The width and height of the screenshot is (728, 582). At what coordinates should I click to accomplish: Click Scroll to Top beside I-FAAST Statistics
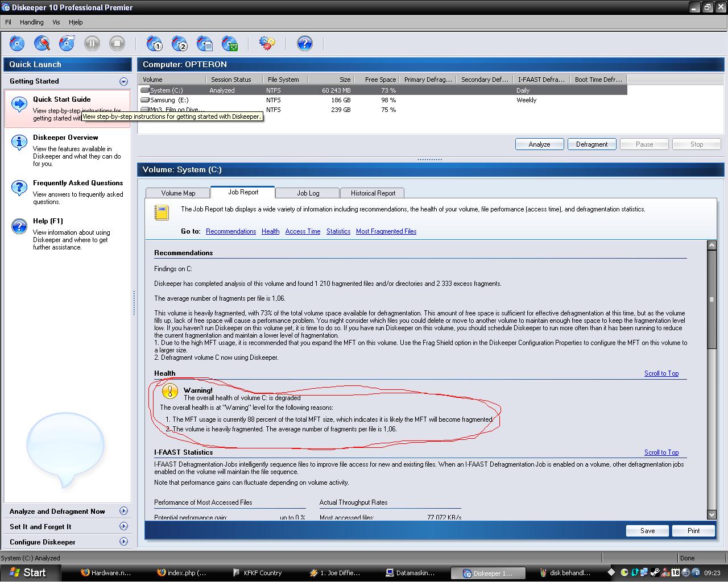[x=661, y=452]
